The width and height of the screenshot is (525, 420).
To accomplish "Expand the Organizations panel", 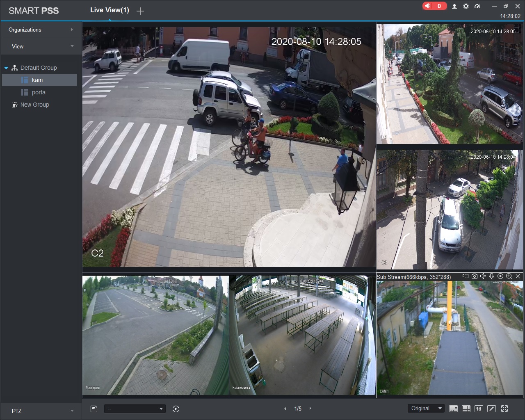I will 41,30.
